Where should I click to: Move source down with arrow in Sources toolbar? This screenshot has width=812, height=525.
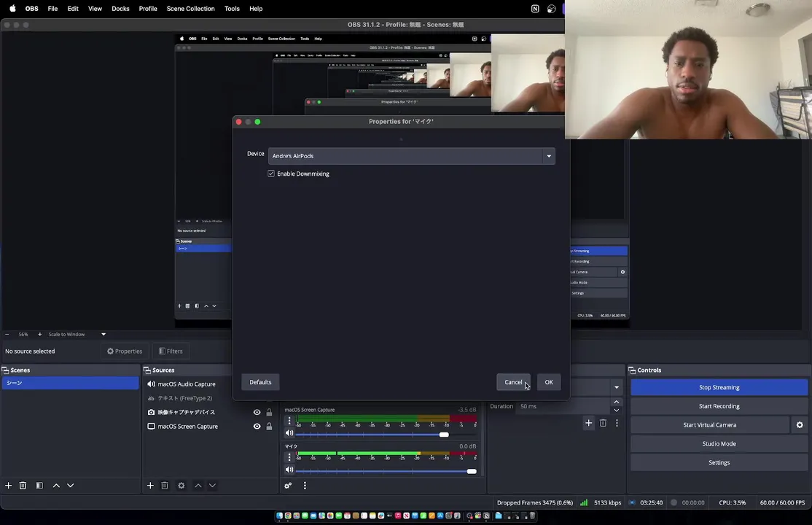tap(212, 486)
